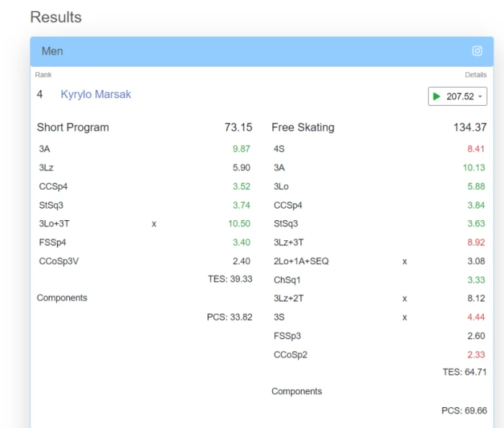Screen dimensions: 504x428
Task: Click the ChSq1 choreo sequence element
Action: click(287, 280)
